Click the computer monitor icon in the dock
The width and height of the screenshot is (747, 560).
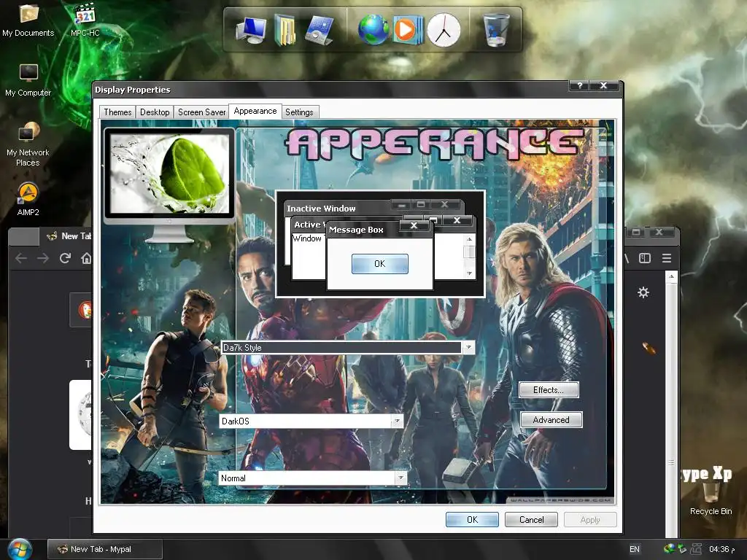pyautogui.click(x=252, y=31)
